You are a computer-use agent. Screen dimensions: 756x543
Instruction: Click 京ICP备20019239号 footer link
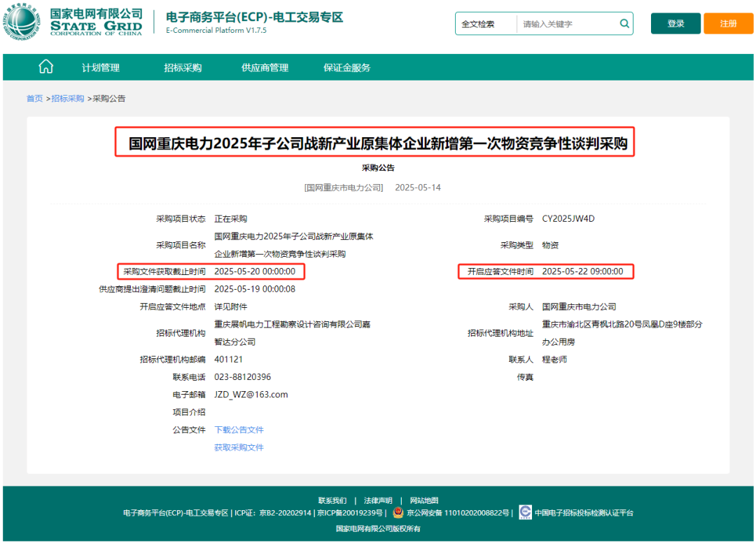click(x=350, y=513)
